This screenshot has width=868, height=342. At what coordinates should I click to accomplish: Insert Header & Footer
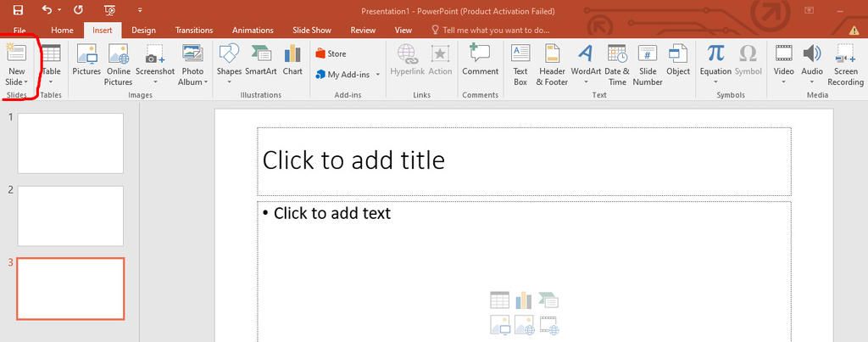(x=552, y=64)
